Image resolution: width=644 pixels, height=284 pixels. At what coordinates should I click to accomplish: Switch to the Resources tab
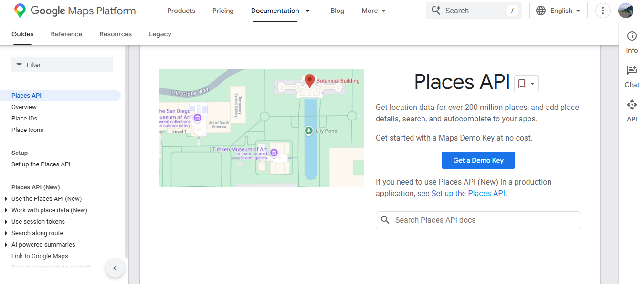tap(116, 34)
